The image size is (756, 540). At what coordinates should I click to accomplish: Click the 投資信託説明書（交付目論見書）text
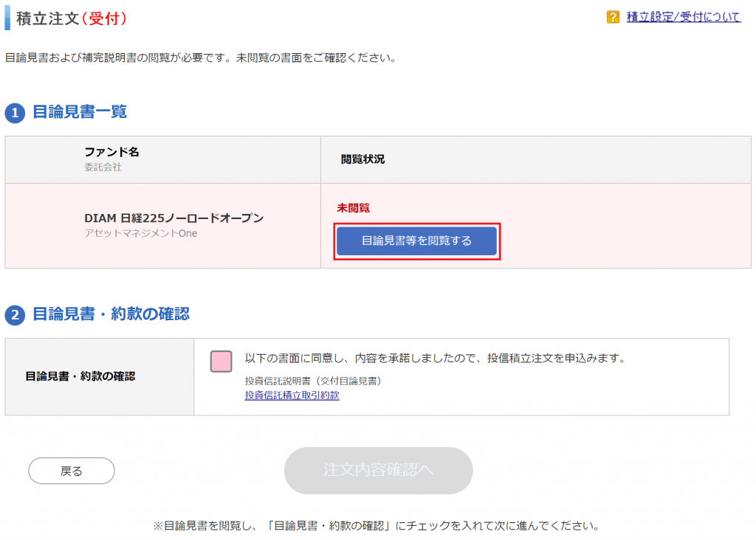313,381
